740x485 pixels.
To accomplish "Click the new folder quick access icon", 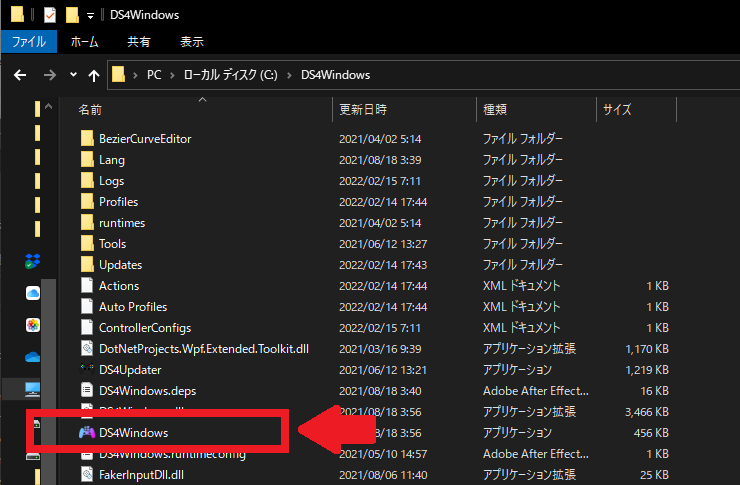I will pos(72,15).
